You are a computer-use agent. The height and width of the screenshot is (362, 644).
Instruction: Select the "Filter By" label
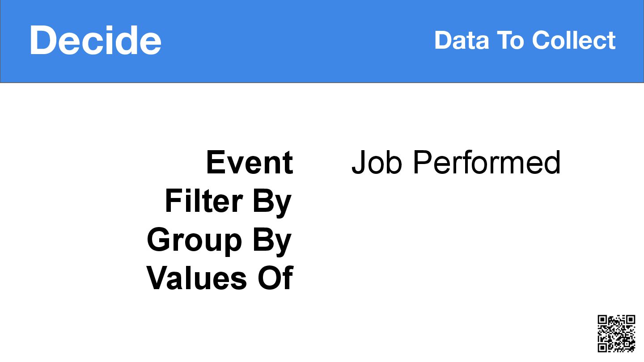pos(229,202)
